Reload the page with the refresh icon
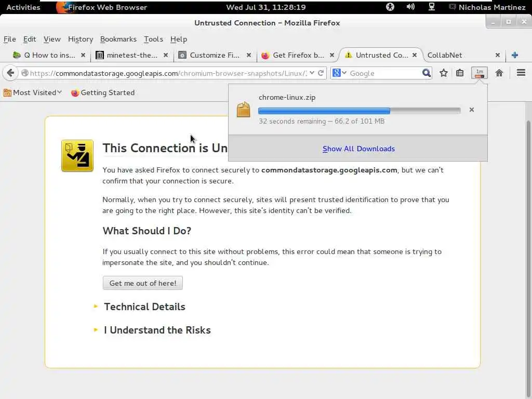Screen dimensions: 532x399 coord(321,73)
